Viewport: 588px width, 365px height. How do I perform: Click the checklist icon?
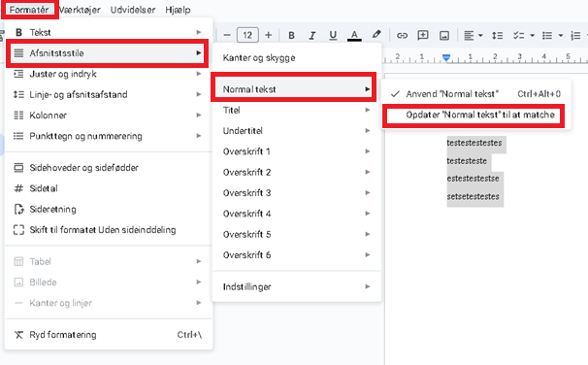519,36
